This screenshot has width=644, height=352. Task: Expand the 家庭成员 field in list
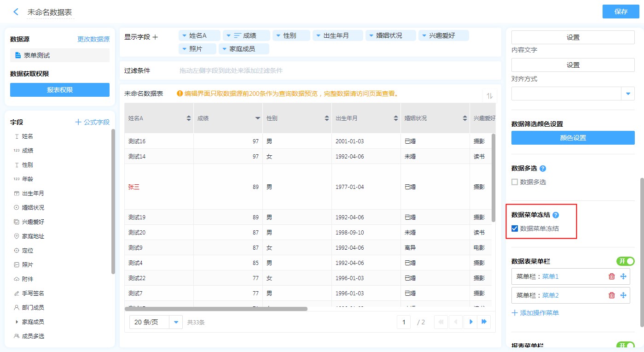(17, 322)
